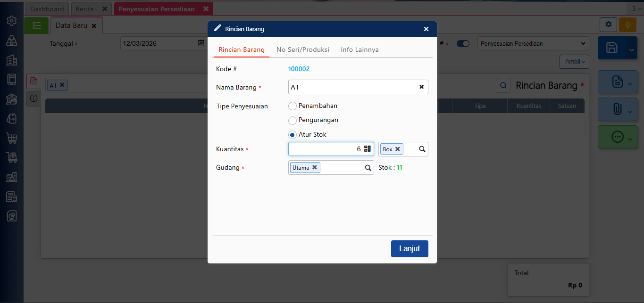
Task: Expand the arrow beside save button
Action: pos(631,48)
